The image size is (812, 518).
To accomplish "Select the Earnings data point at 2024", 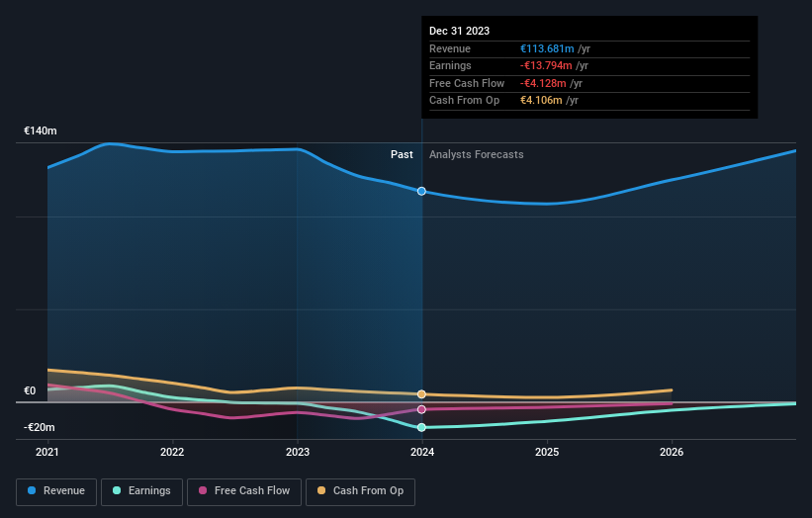I will tap(421, 427).
